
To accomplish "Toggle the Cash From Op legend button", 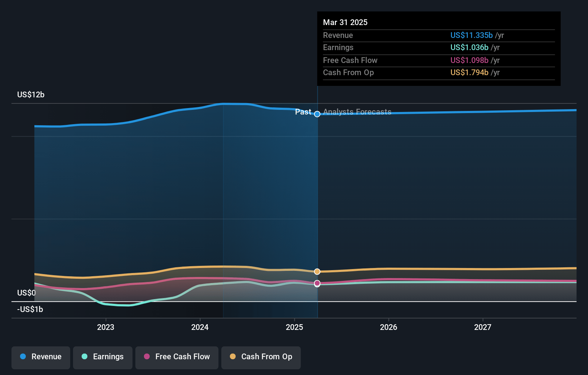I will click(x=261, y=357).
